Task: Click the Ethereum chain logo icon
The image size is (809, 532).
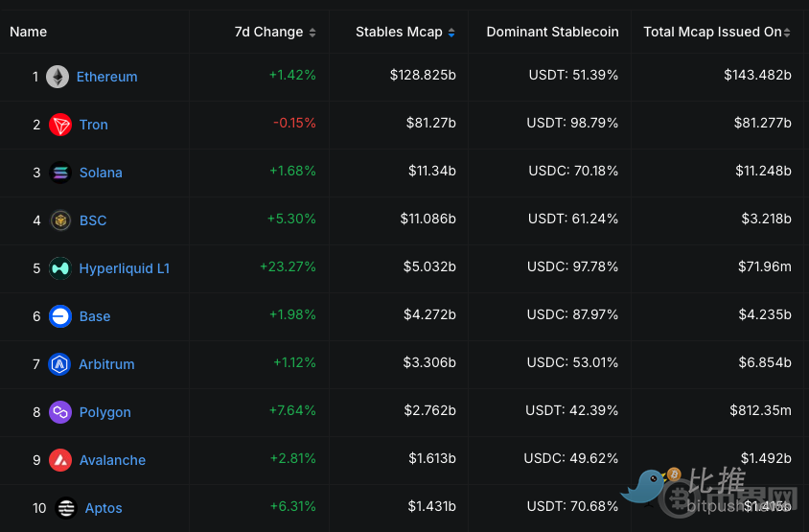Action: coord(58,77)
